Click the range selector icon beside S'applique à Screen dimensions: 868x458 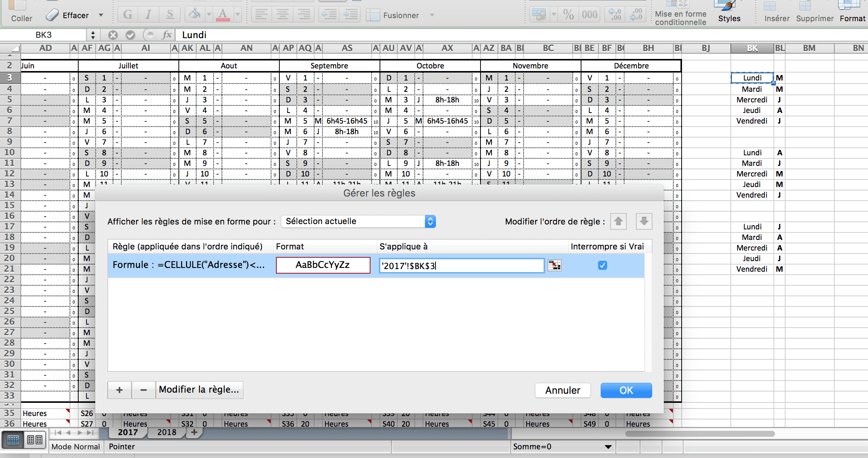click(555, 265)
